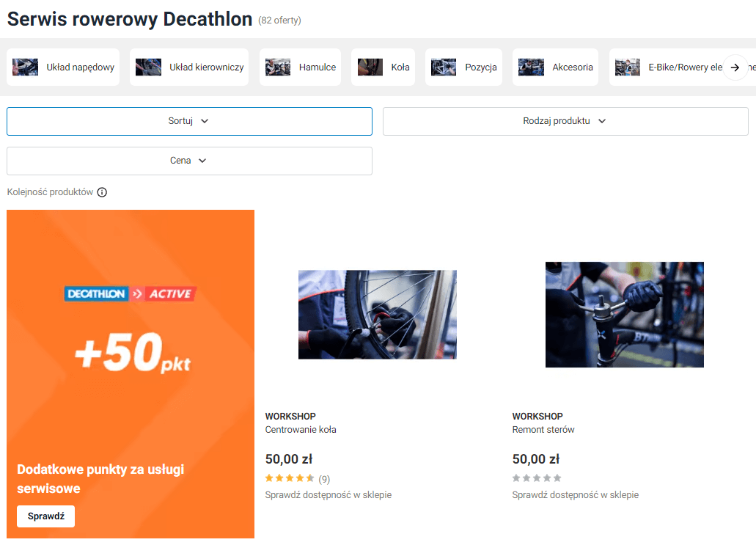Expand the Rodzaj produktu filter
The width and height of the screenshot is (756, 545).
pyautogui.click(x=565, y=121)
